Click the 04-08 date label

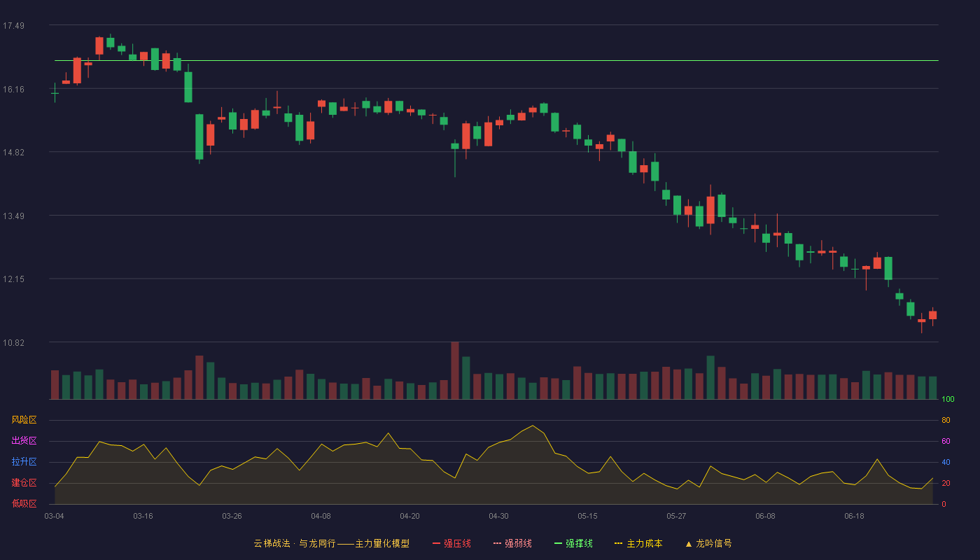tap(321, 516)
